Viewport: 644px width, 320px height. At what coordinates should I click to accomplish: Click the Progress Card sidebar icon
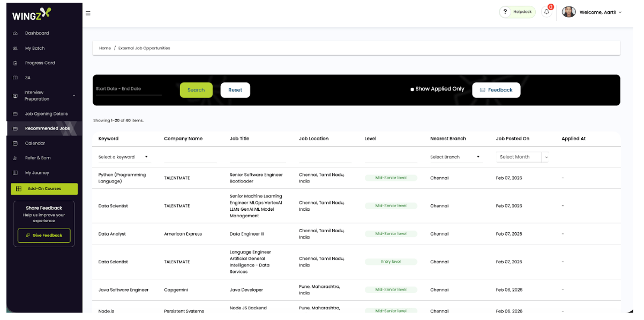pos(15,63)
